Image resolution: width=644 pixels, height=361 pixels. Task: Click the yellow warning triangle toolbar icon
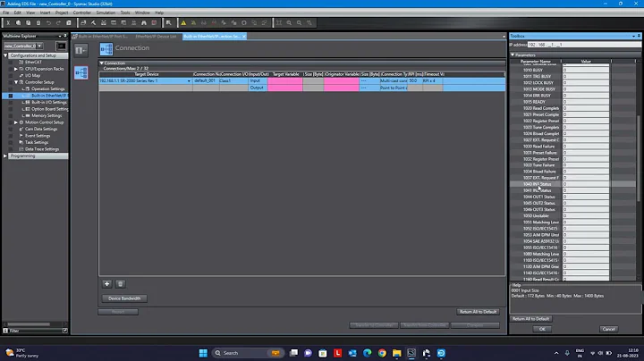[183, 23]
